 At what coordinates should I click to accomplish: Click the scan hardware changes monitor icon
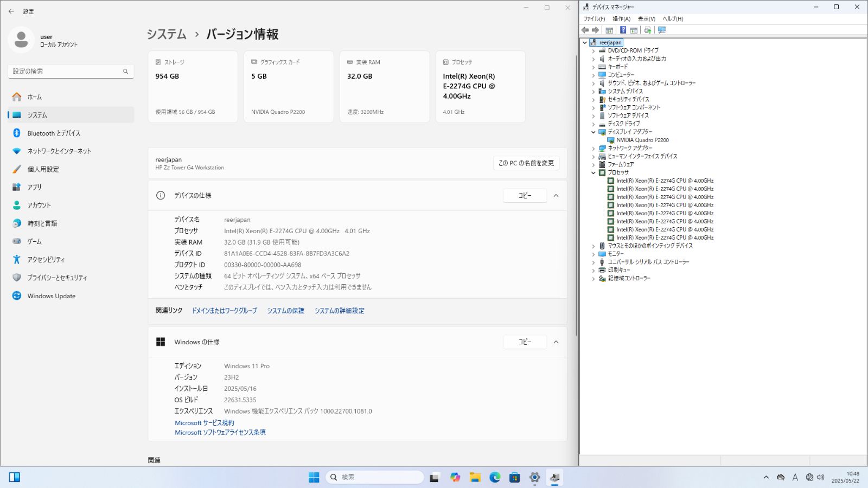pos(661,30)
